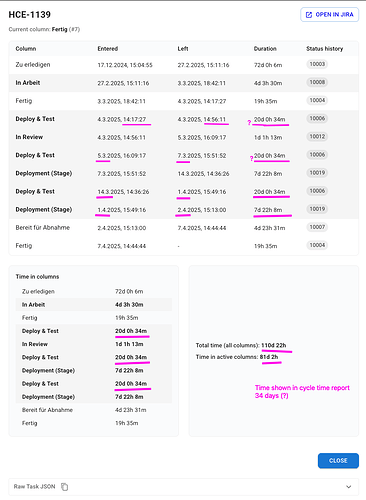The width and height of the screenshot is (366, 500).
Task: Click the Duration column header
Action: [265, 49]
